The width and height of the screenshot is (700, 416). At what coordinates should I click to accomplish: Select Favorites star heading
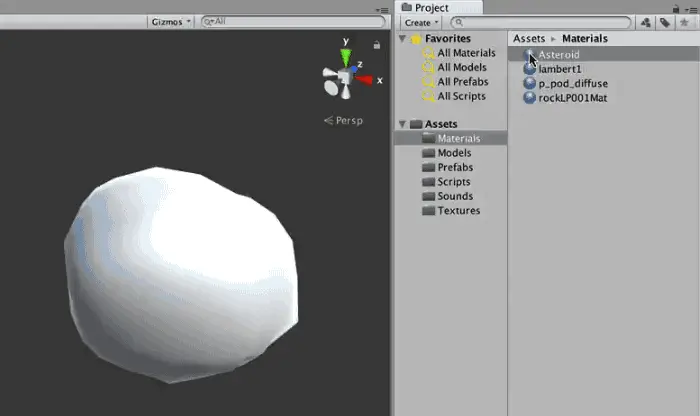448,38
